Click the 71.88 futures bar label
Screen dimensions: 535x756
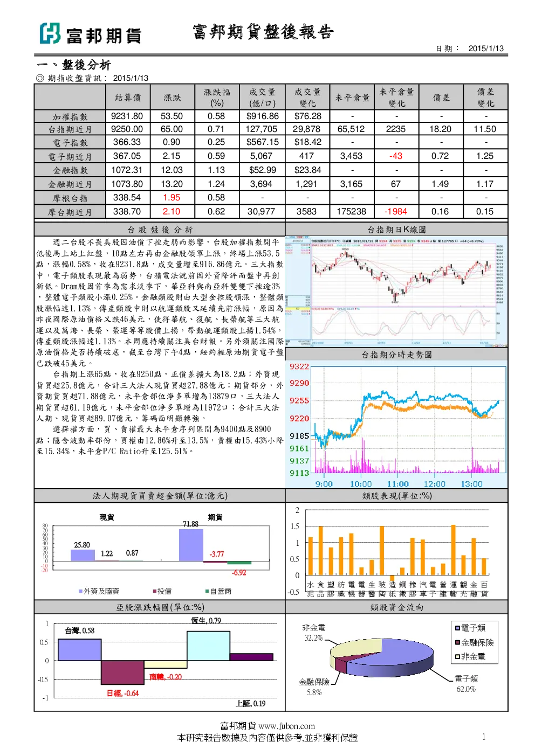pyautogui.click(x=190, y=524)
